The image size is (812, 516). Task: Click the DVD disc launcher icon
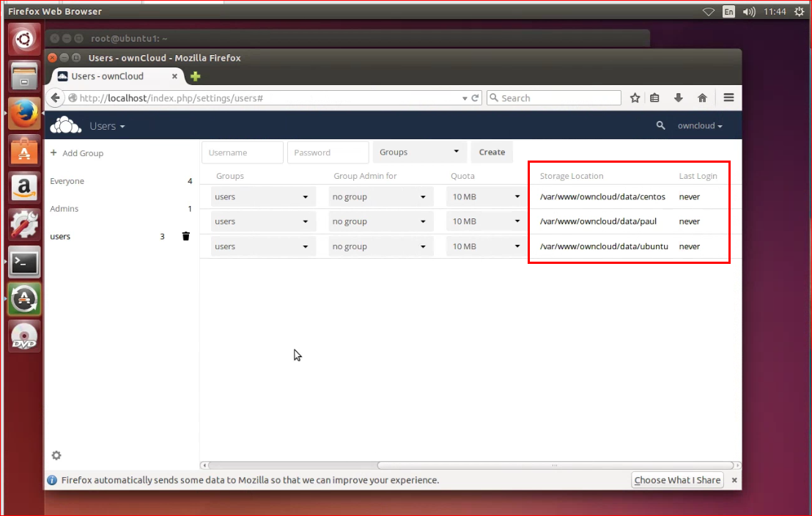tap(24, 336)
